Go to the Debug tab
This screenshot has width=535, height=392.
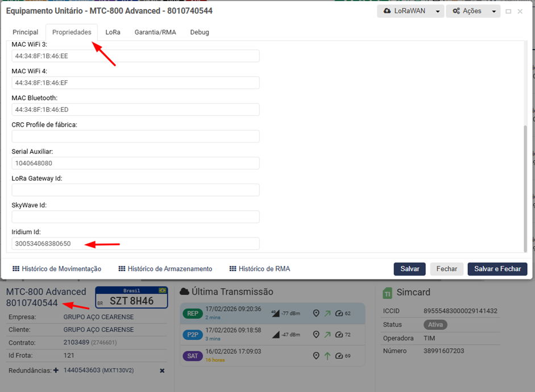click(x=200, y=32)
